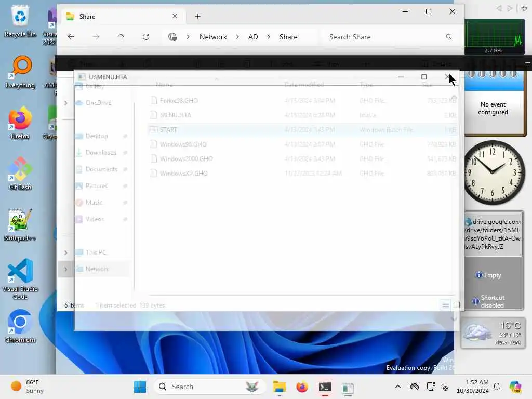Launch Copilot from the taskbar
532x399 pixels.
coord(515,387)
